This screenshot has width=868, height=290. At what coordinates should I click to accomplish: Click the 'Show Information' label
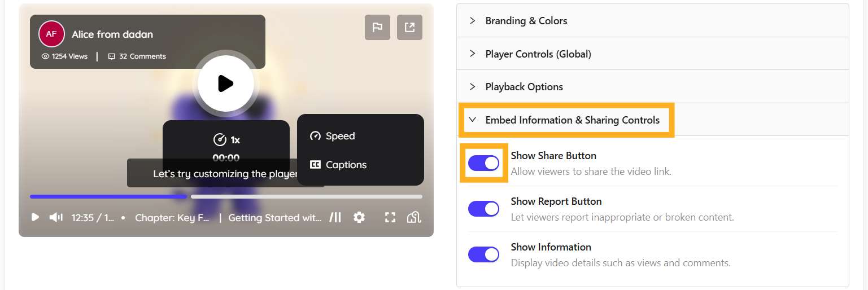(x=551, y=247)
